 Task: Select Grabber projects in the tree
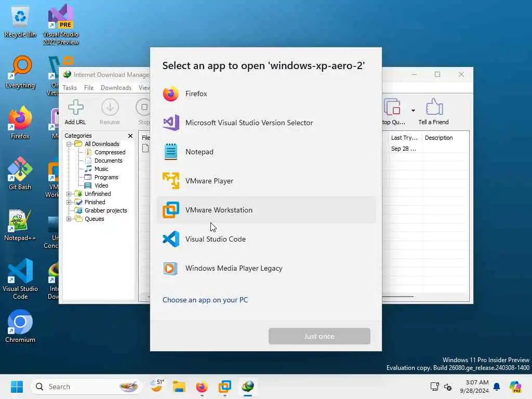pyautogui.click(x=105, y=210)
